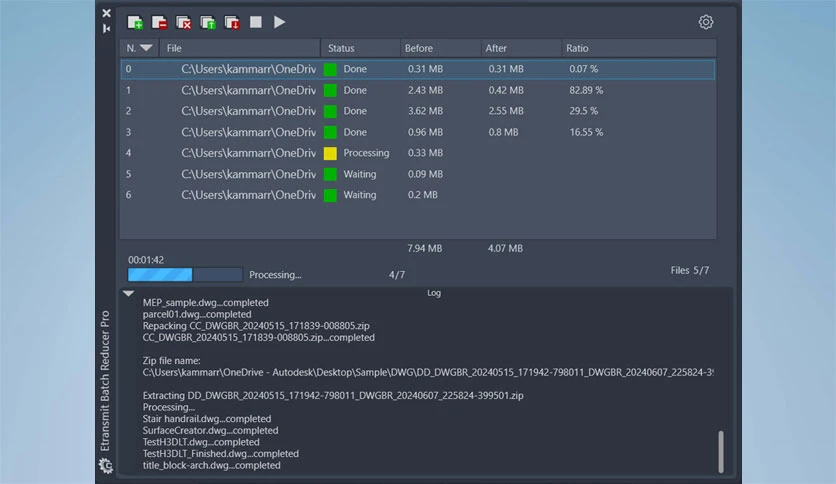Click the 0.2 MB before cell

pyautogui.click(x=422, y=195)
